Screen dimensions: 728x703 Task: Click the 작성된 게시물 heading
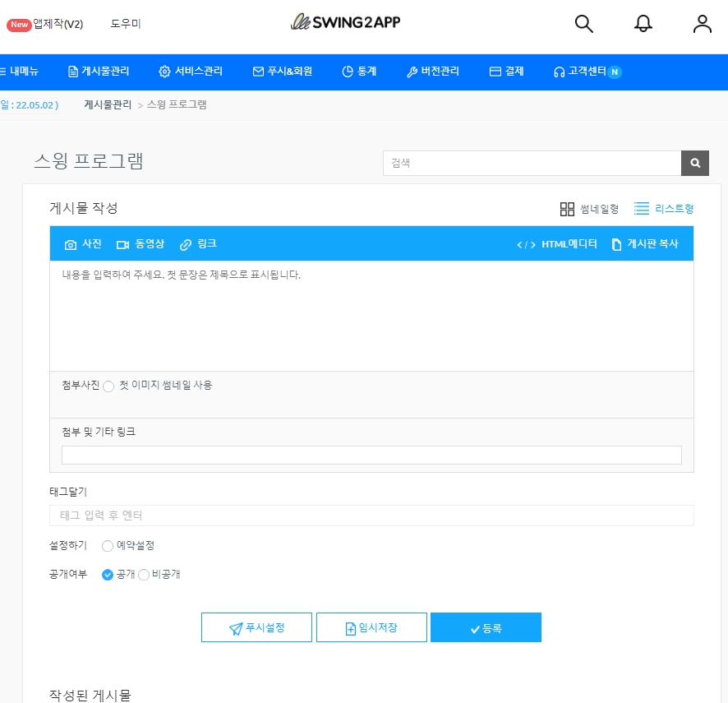pos(90,695)
